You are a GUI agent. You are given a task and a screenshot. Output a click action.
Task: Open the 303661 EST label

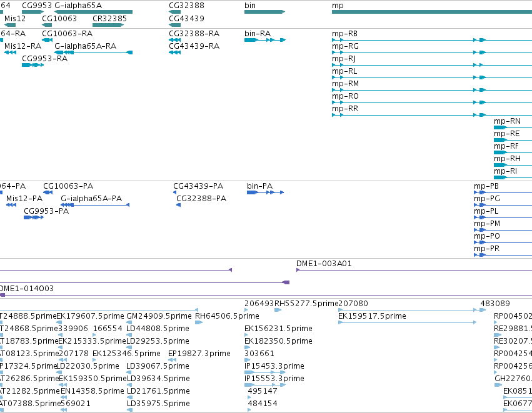[259, 354]
